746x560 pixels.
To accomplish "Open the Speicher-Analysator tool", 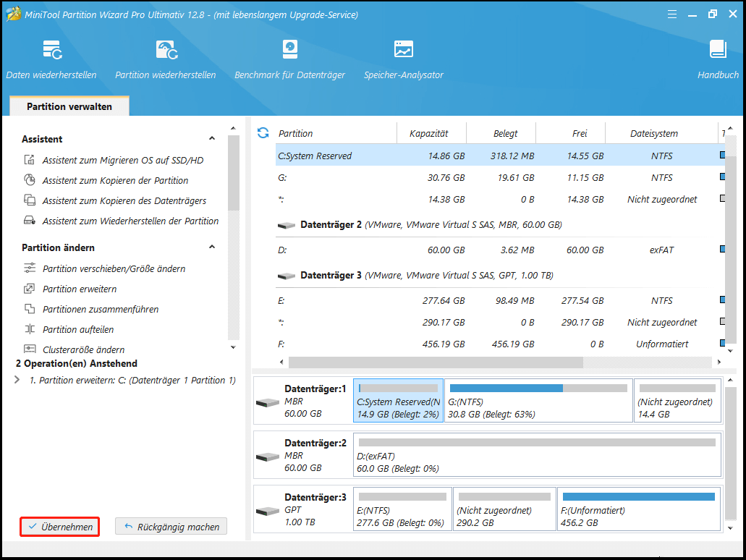I will click(x=403, y=59).
